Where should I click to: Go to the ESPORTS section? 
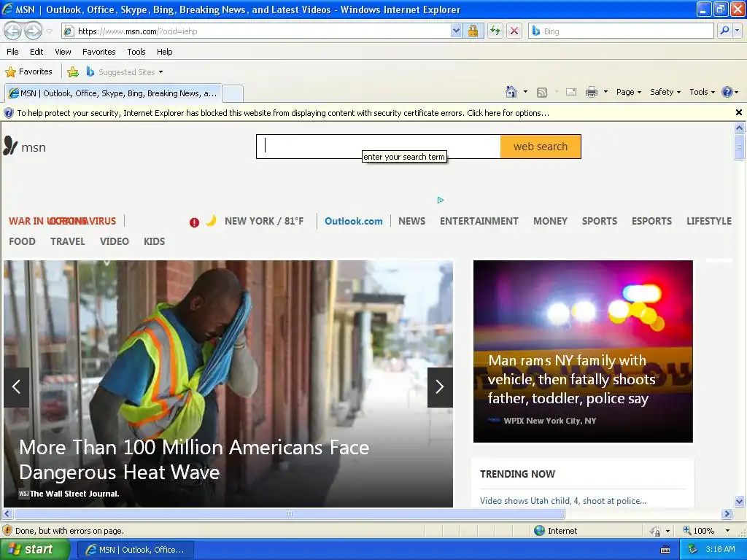[651, 221]
